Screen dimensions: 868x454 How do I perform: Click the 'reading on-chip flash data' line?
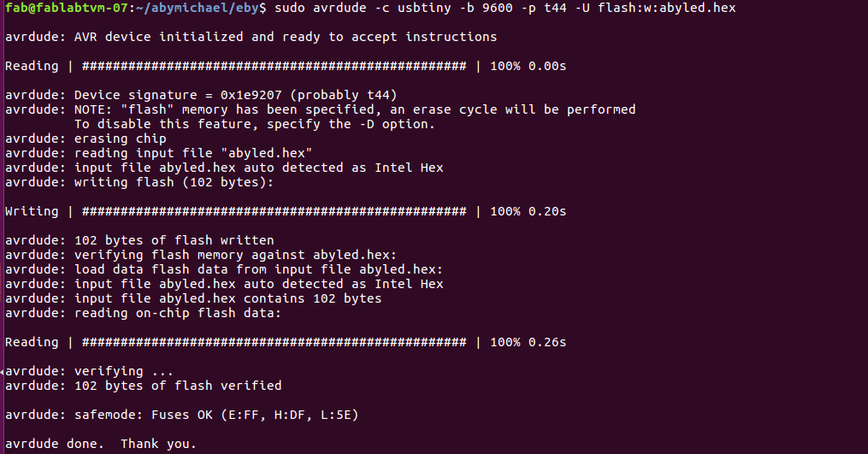[144, 314]
